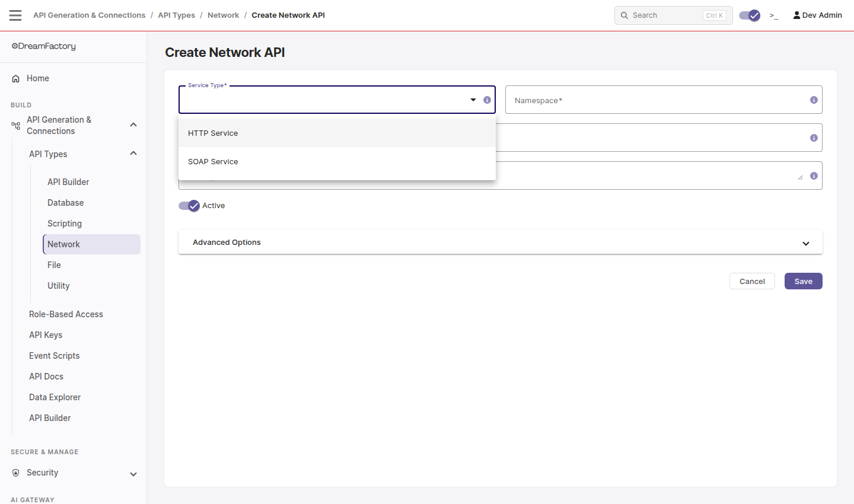This screenshot has width=854, height=504.
Task: Click info icon on the textarea row
Action: [x=814, y=176]
